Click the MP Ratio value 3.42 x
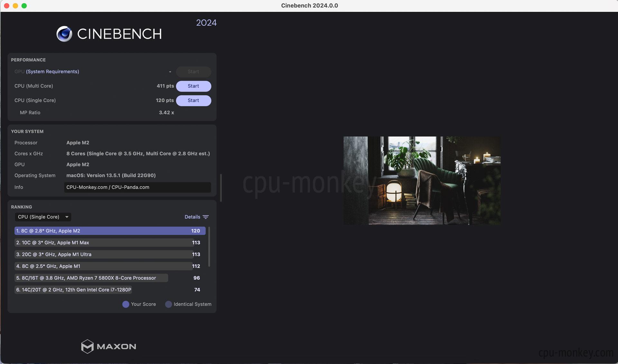The image size is (618, 364). (x=166, y=113)
